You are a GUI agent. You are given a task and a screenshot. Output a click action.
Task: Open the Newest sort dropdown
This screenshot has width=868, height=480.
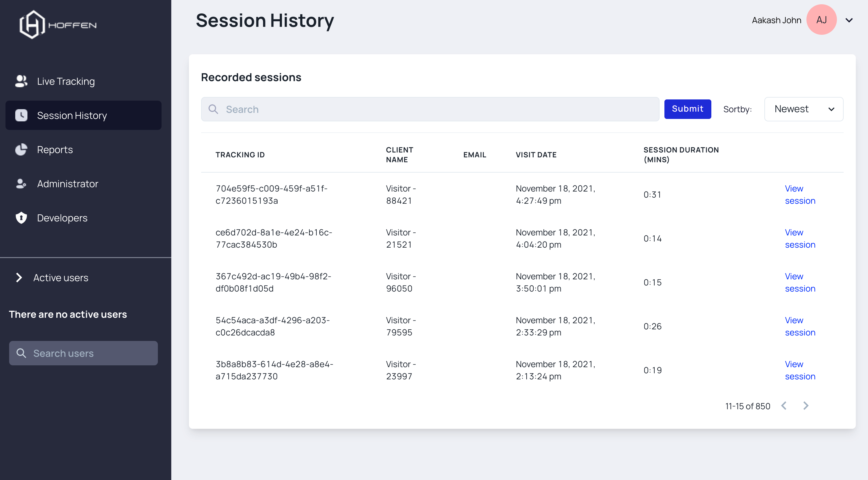(x=803, y=109)
